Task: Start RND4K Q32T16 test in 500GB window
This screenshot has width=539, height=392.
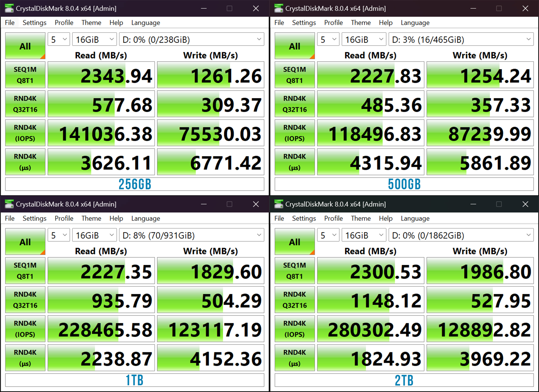Action: 295,104
